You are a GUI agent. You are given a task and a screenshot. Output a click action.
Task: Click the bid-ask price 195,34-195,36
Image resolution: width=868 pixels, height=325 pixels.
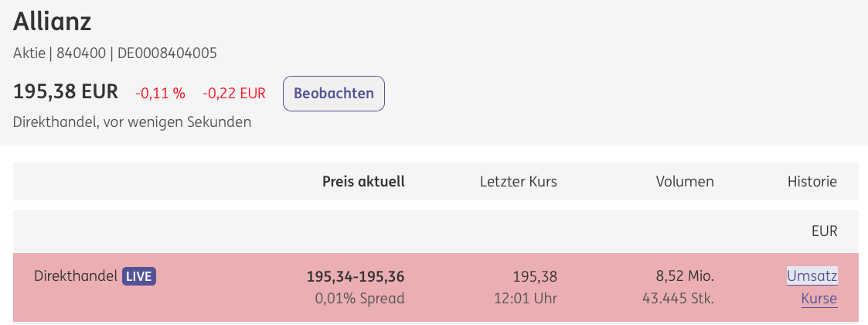click(356, 276)
